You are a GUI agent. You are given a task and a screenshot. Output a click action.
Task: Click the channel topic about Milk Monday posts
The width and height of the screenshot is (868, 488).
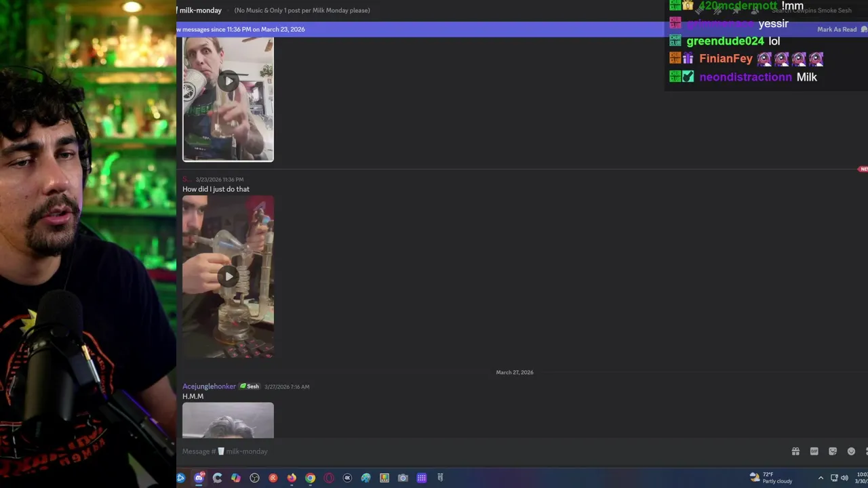(302, 10)
